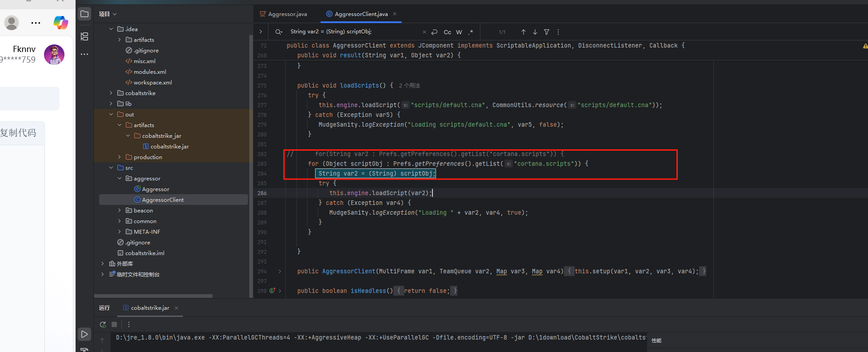Image resolution: width=868 pixels, height=352 pixels.
Task: Go to previous occurrence up arrow
Action: pyautogui.click(x=524, y=32)
